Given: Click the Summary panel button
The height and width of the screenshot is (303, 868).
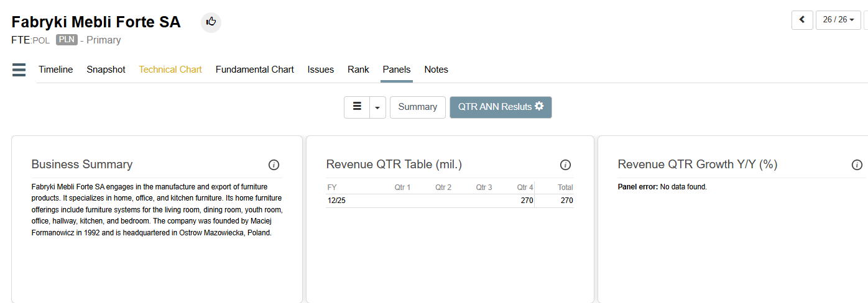Looking at the screenshot, I should point(417,107).
